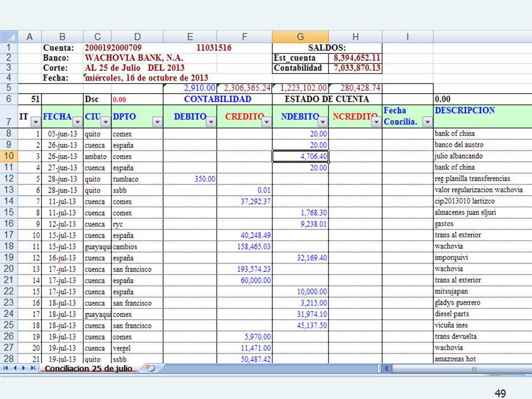The height and width of the screenshot is (399, 532).
Task: Select row 10 header
Action: (9, 156)
